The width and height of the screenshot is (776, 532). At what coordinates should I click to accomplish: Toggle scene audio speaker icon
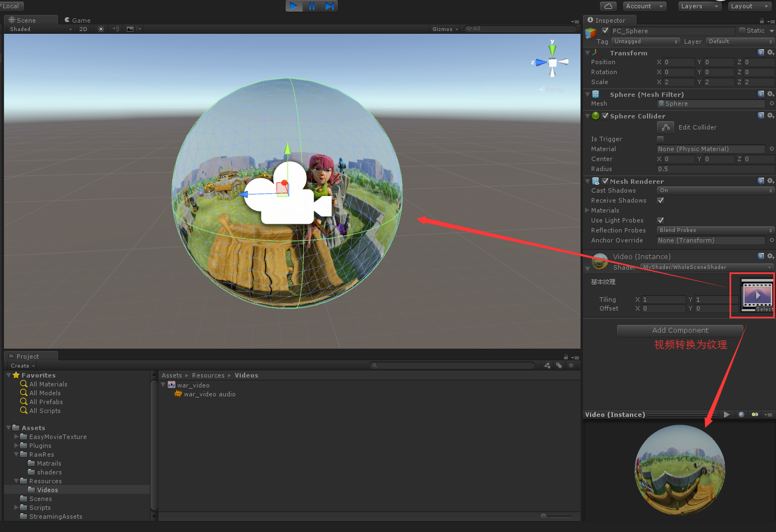tap(116, 29)
